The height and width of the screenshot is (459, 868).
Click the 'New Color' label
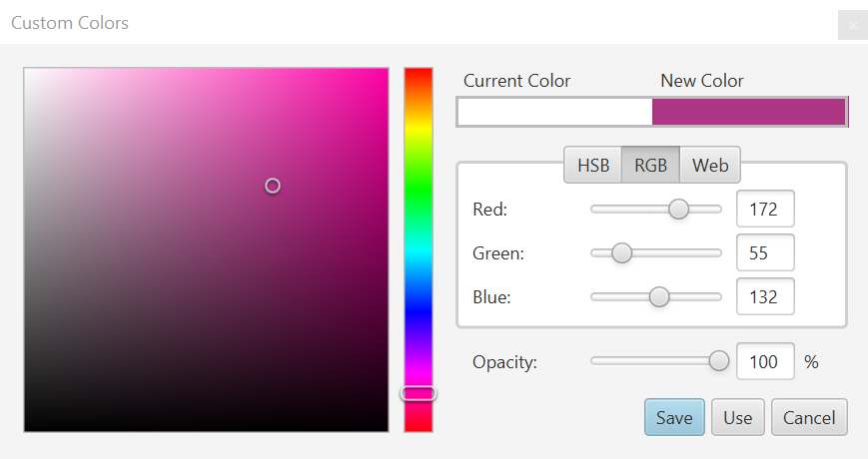pos(702,81)
